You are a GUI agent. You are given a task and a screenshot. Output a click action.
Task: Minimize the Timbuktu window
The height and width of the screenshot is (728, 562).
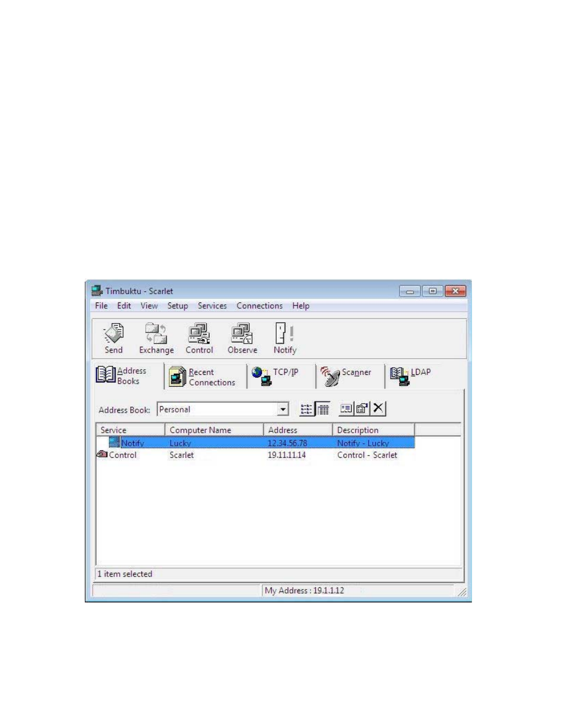coord(409,291)
